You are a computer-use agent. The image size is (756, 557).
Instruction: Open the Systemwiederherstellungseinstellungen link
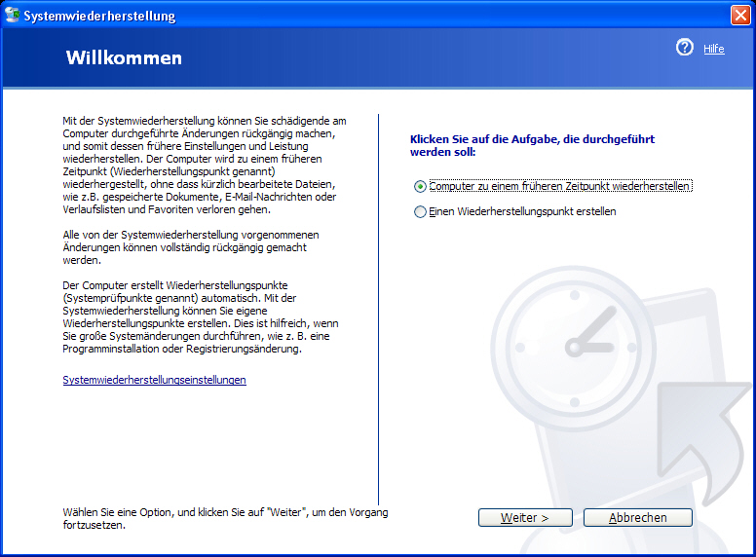tap(154, 380)
